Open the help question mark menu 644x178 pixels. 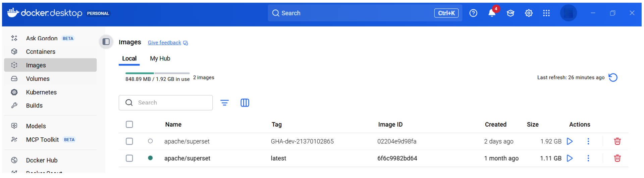click(473, 13)
